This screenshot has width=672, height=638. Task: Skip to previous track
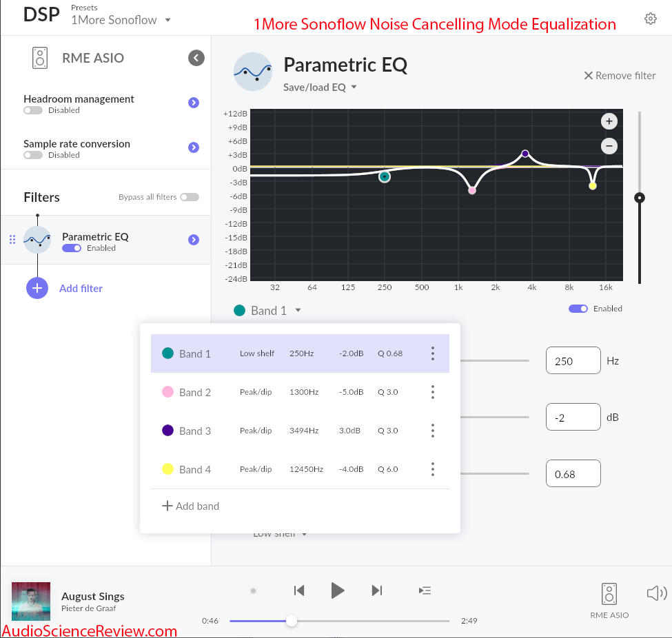[x=299, y=590]
